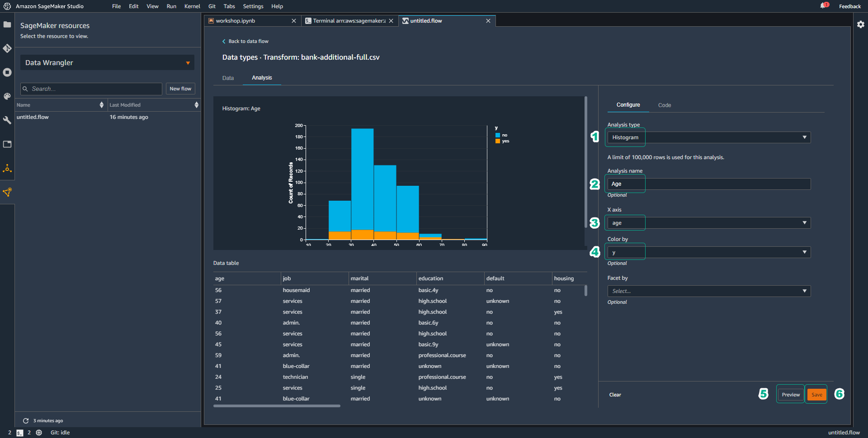This screenshot has width=868, height=438.
Task: Click the resources Search field
Action: point(91,89)
